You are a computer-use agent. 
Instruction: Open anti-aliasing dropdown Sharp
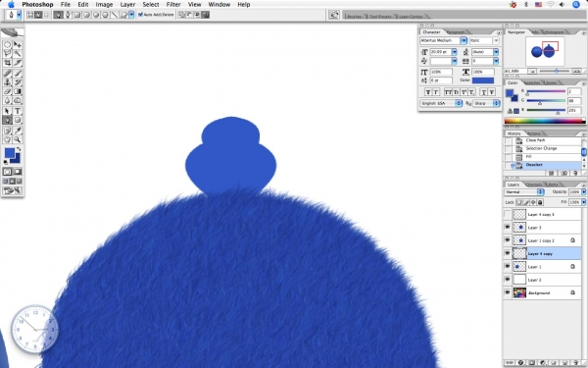[x=486, y=103]
